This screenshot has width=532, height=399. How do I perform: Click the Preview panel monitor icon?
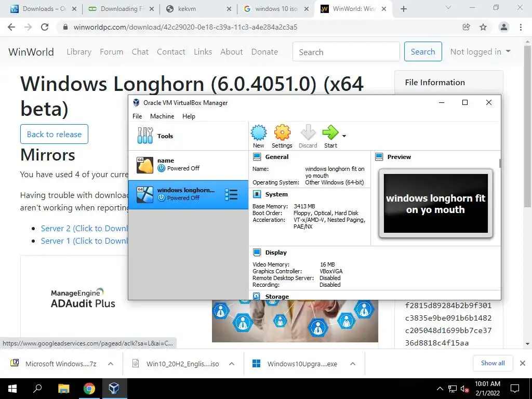[379, 157]
